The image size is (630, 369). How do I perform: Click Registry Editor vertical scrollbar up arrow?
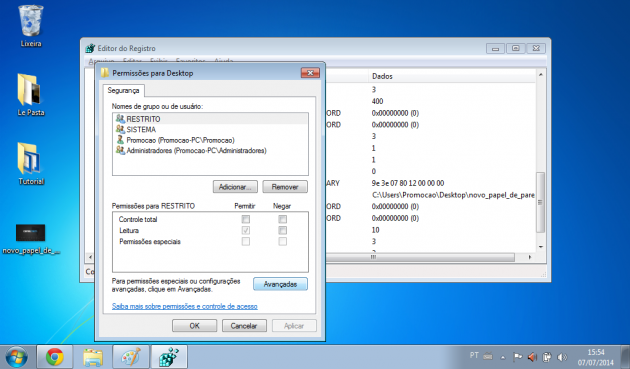(541, 75)
